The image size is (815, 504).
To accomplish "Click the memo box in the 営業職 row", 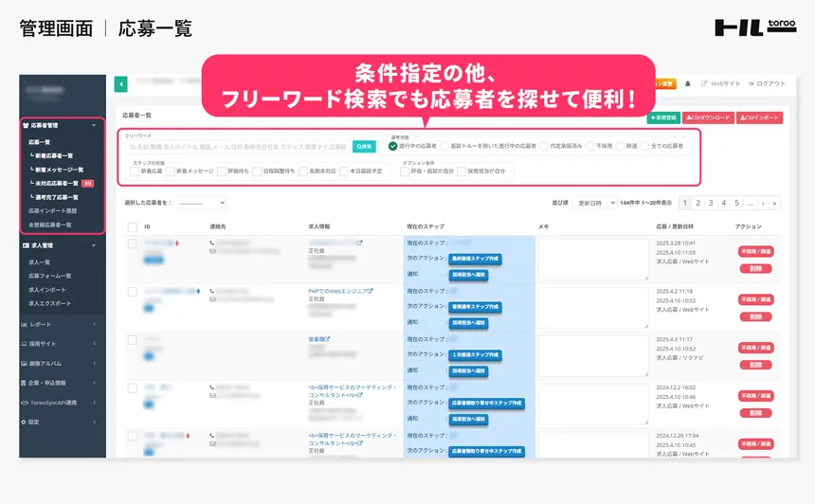I will pyautogui.click(x=593, y=356).
